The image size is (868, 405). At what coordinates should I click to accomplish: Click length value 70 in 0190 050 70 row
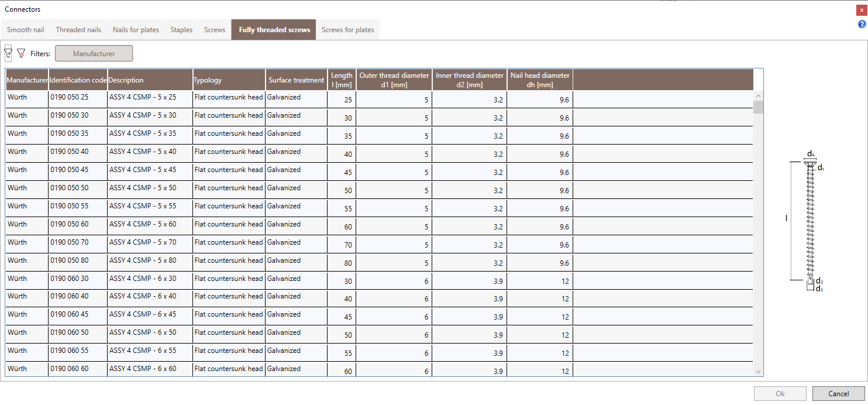click(x=348, y=245)
